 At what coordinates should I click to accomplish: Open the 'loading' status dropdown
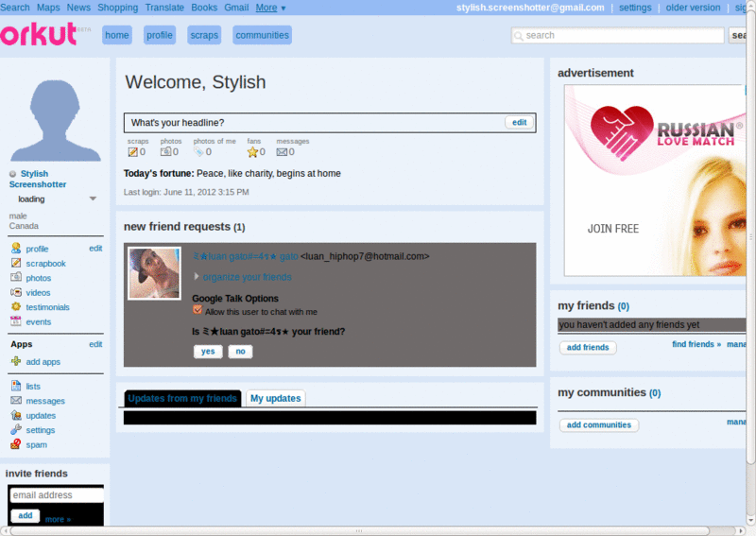coord(93,199)
